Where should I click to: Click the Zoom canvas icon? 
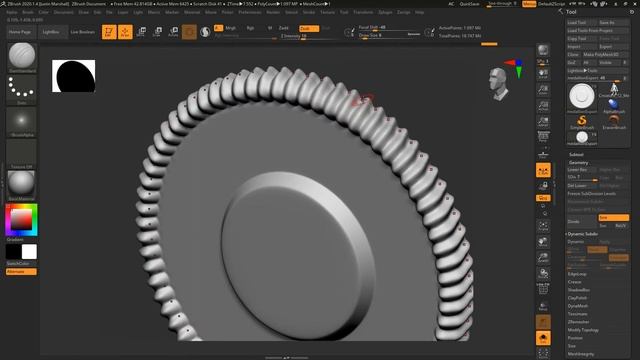(543, 89)
